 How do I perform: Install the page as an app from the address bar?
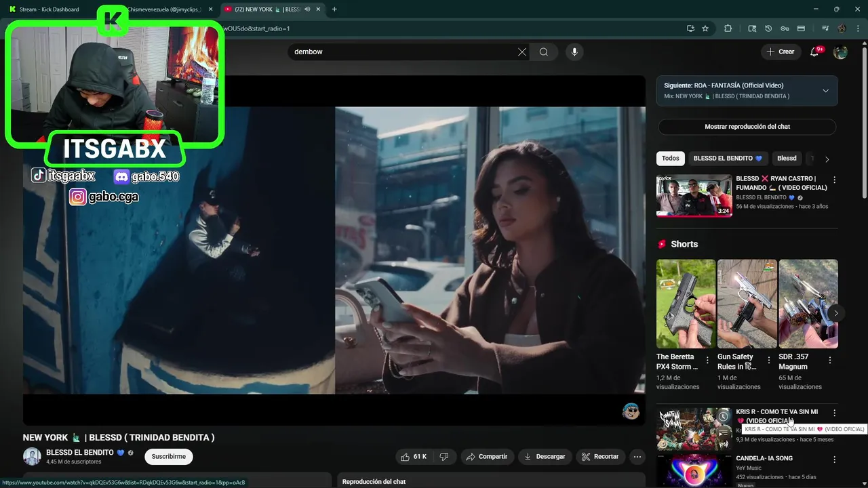coord(690,28)
